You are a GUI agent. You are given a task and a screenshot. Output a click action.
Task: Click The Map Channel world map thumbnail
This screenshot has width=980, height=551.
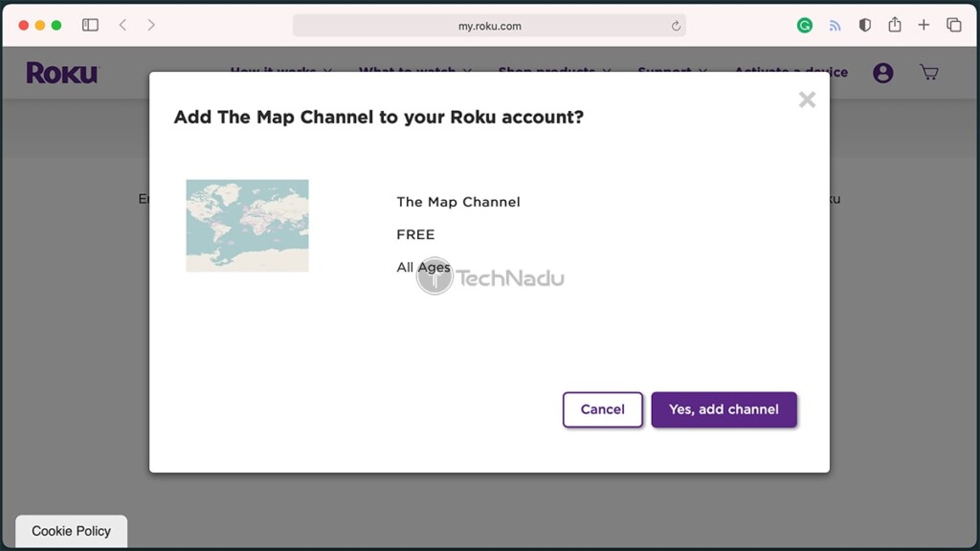(x=248, y=226)
